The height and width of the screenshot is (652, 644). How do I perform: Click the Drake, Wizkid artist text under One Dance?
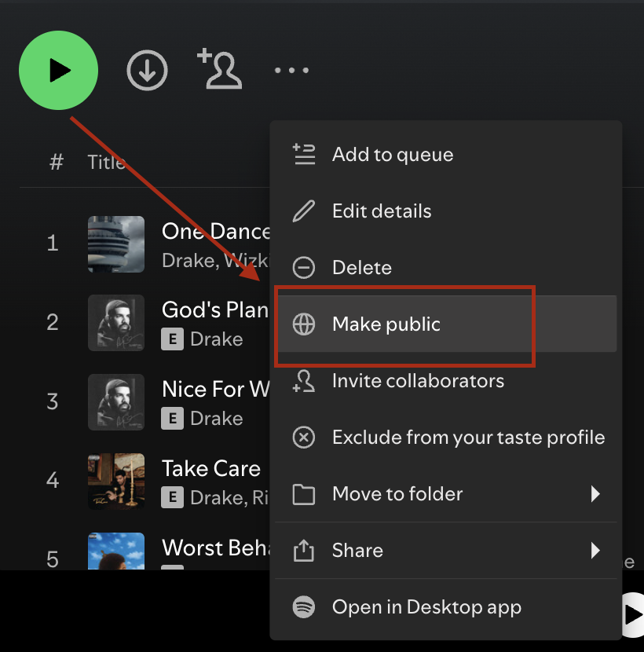click(216, 261)
